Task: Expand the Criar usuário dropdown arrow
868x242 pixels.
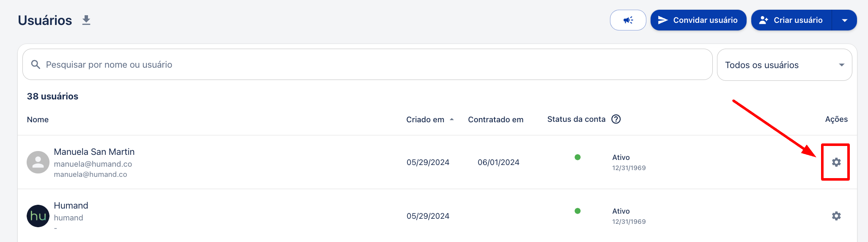Action: point(844,20)
